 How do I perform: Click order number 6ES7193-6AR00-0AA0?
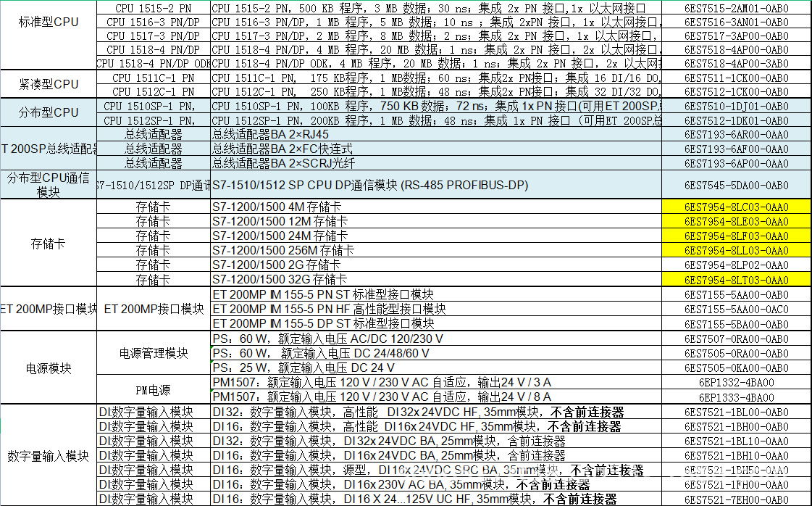click(737, 134)
